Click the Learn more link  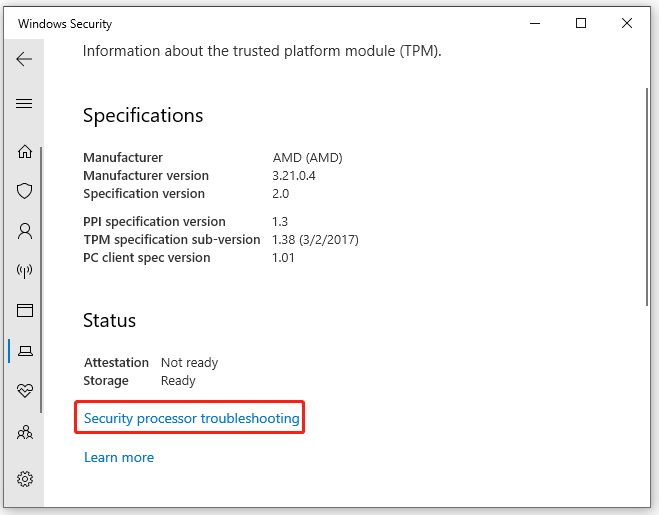point(119,457)
